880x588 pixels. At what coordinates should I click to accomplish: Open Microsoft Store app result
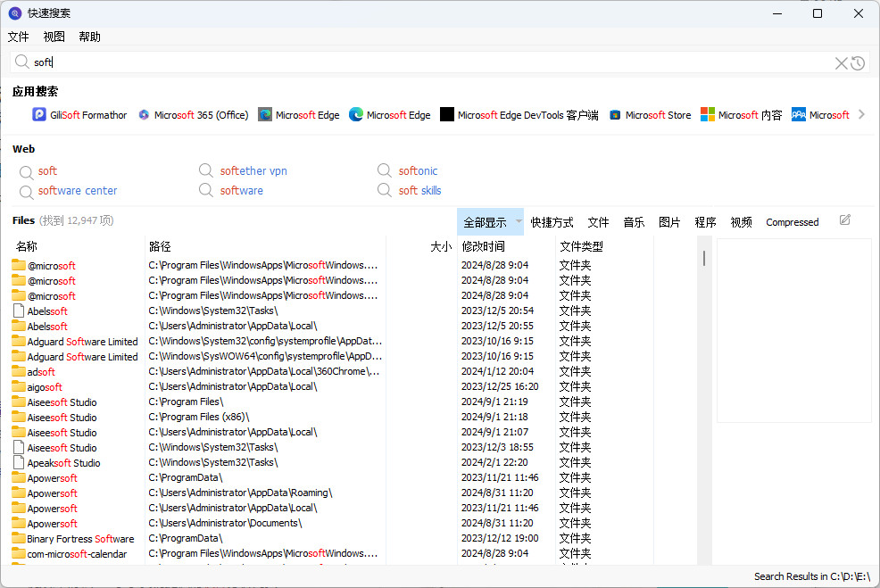point(651,115)
